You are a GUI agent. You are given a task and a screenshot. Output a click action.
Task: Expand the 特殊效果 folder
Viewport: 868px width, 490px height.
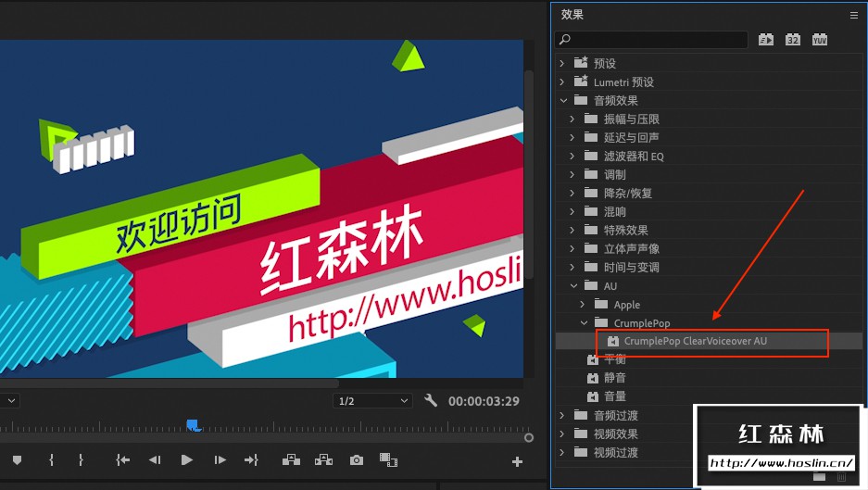(x=572, y=231)
